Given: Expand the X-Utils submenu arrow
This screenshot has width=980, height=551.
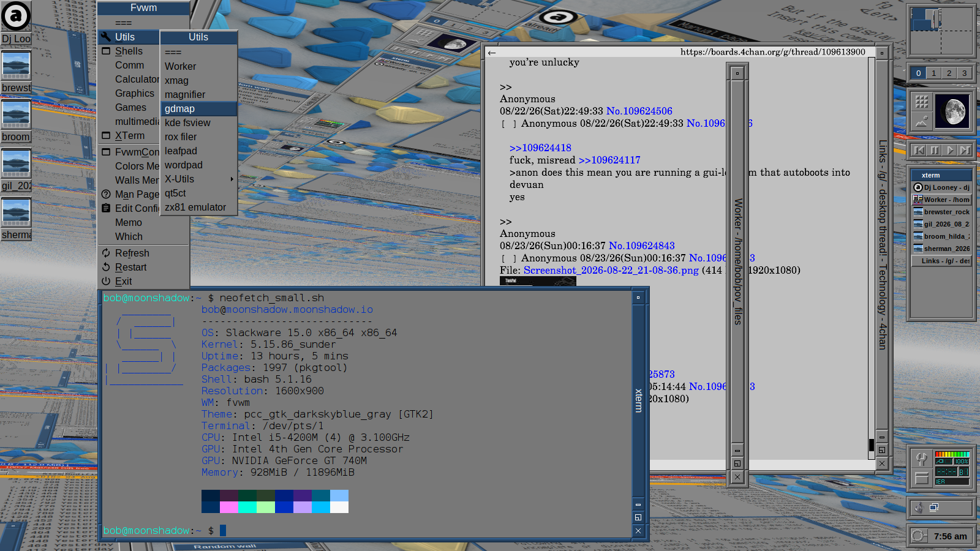Looking at the screenshot, I should (232, 179).
